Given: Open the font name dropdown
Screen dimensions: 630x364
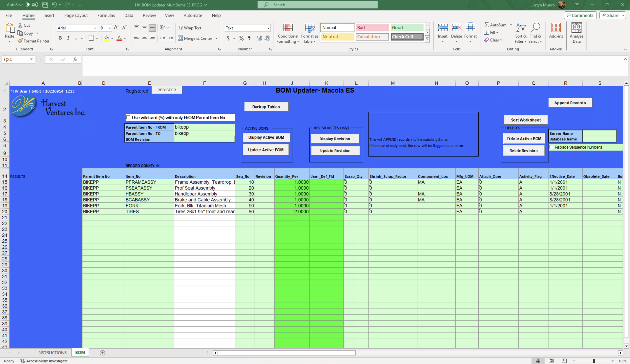Looking at the screenshot, I should [95, 28].
